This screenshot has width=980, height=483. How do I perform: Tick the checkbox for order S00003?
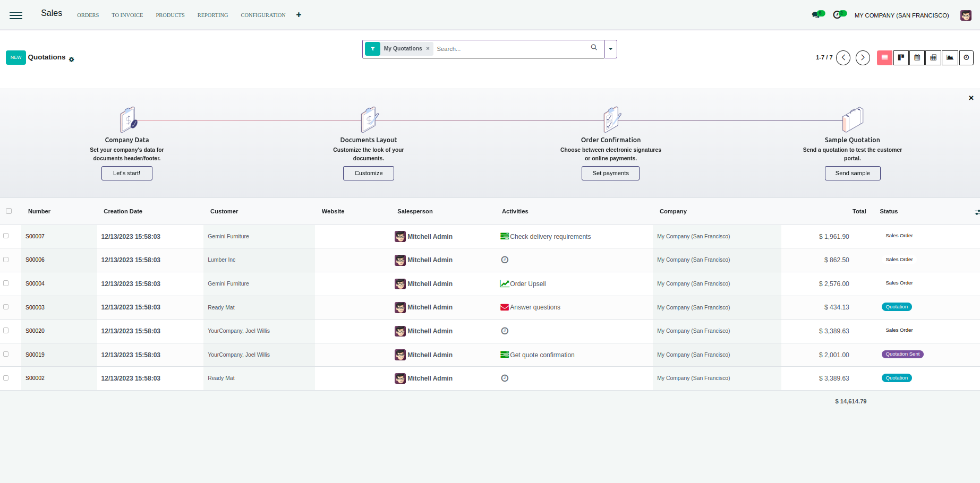point(6,307)
